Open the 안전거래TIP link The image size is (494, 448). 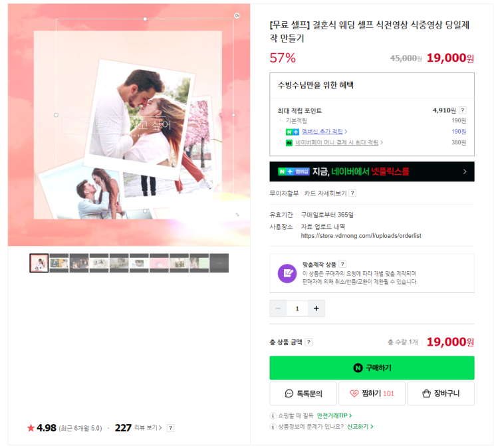click(334, 415)
